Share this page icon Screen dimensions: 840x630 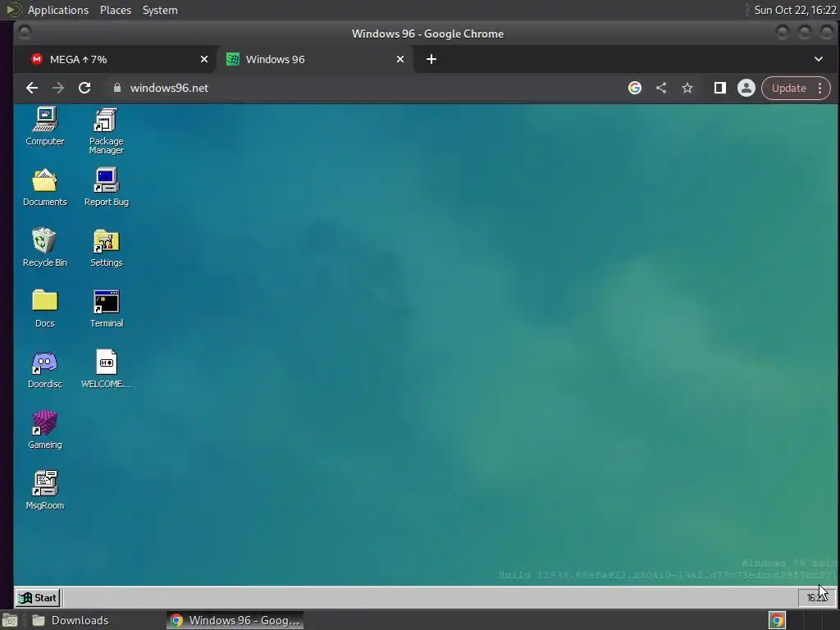pos(661,88)
